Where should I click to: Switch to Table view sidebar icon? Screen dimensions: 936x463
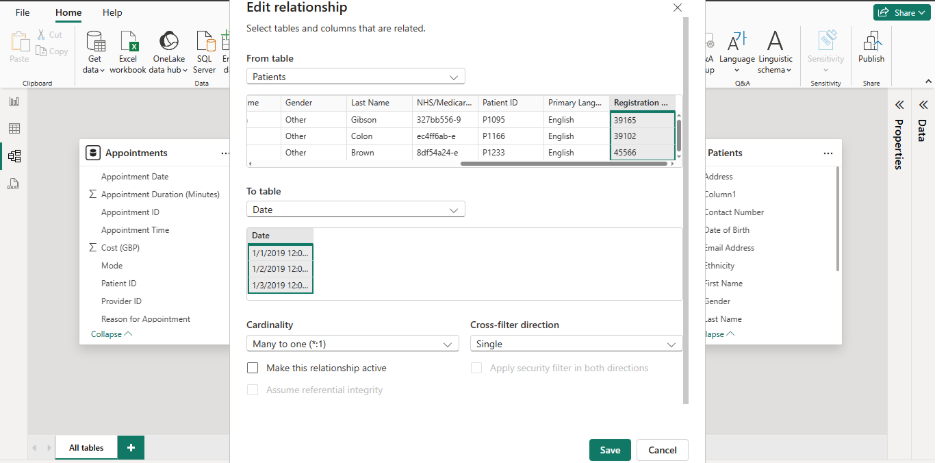click(x=14, y=128)
